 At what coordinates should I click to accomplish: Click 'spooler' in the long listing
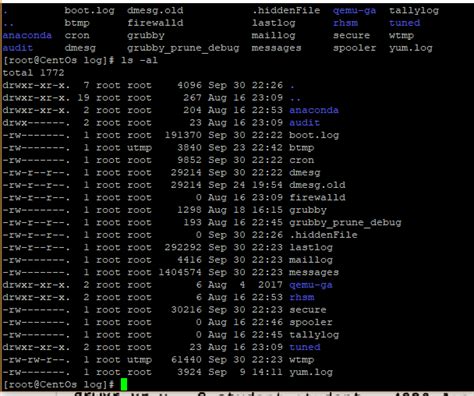(311, 322)
